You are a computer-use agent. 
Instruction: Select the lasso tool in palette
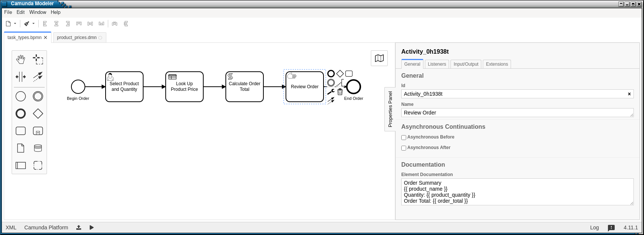click(38, 59)
